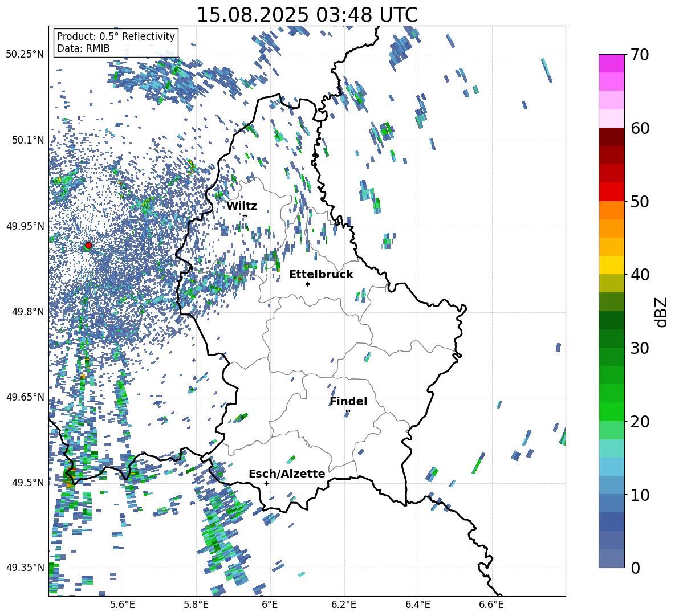Pick the bright green swatch just above 20 dBZ
This screenshot has height=616, width=675.
coord(611,411)
